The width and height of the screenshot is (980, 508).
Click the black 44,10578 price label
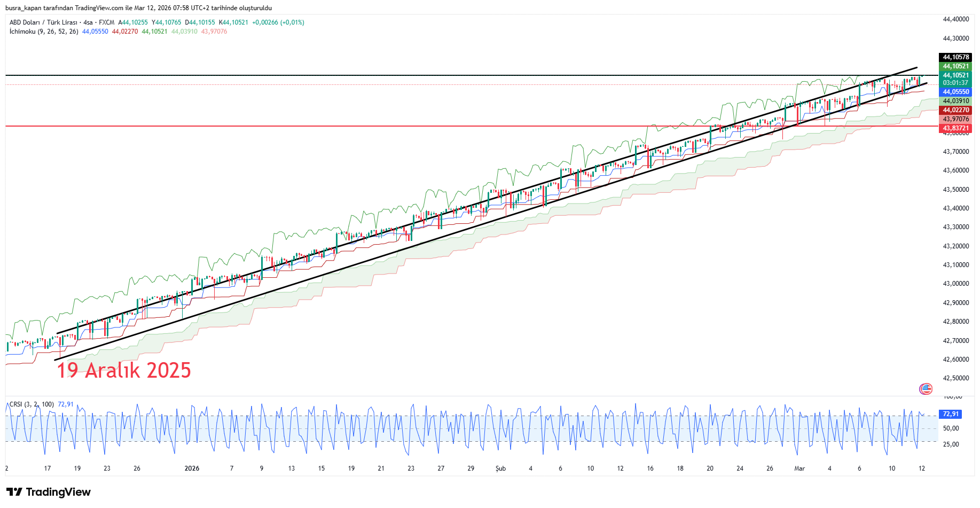coord(955,57)
